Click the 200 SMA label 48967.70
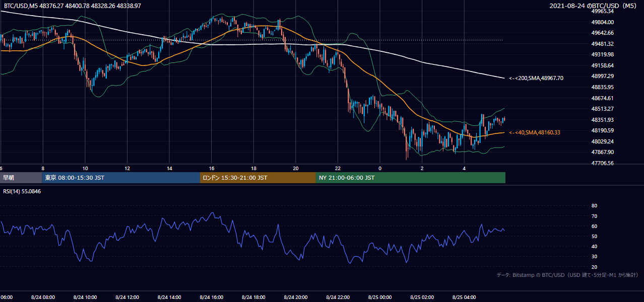The width and height of the screenshot is (644, 302). 536,78
